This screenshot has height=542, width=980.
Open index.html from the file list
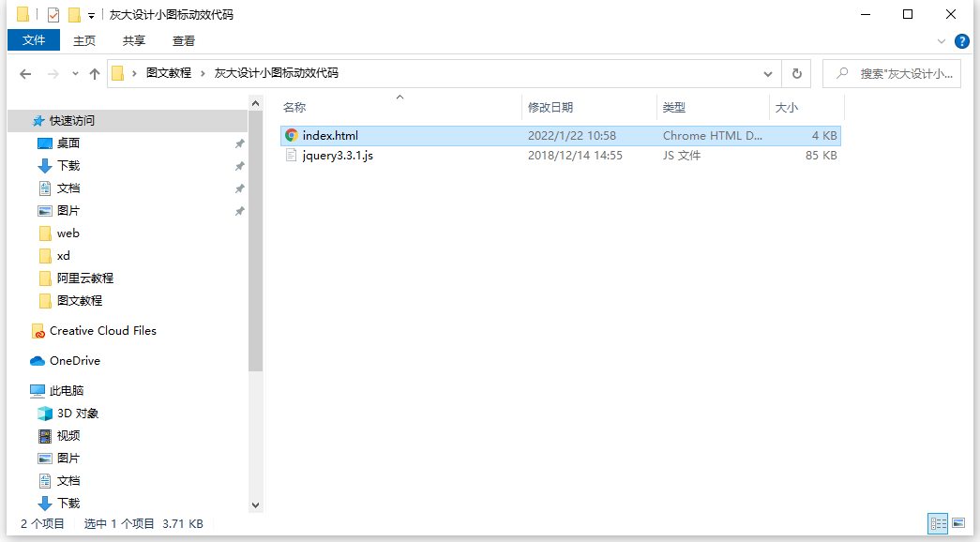click(330, 135)
